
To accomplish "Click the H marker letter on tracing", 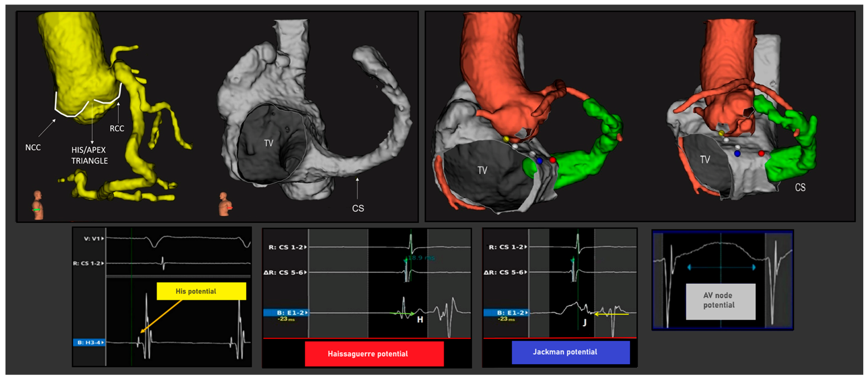I will 420,319.
